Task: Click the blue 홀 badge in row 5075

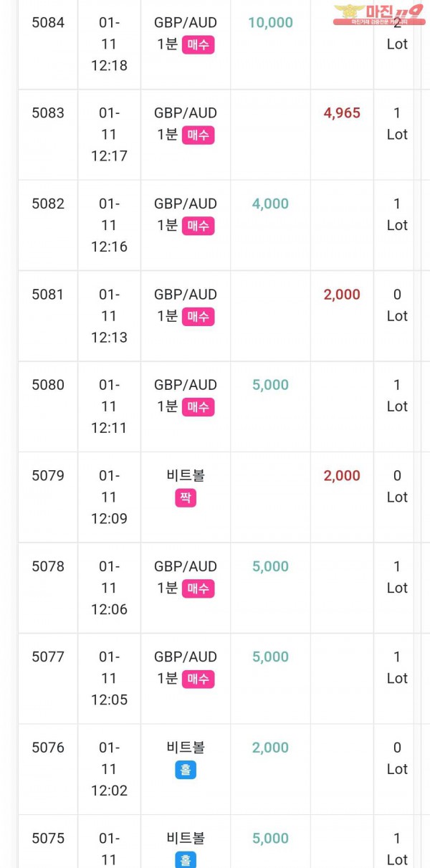Action: [186, 859]
